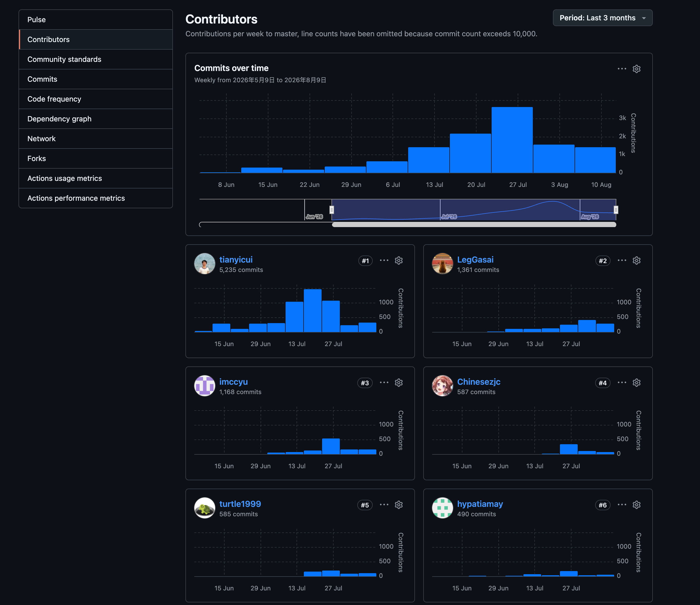This screenshot has width=700, height=605.
Task: Click LegGasai's avatar image
Action: point(443,263)
